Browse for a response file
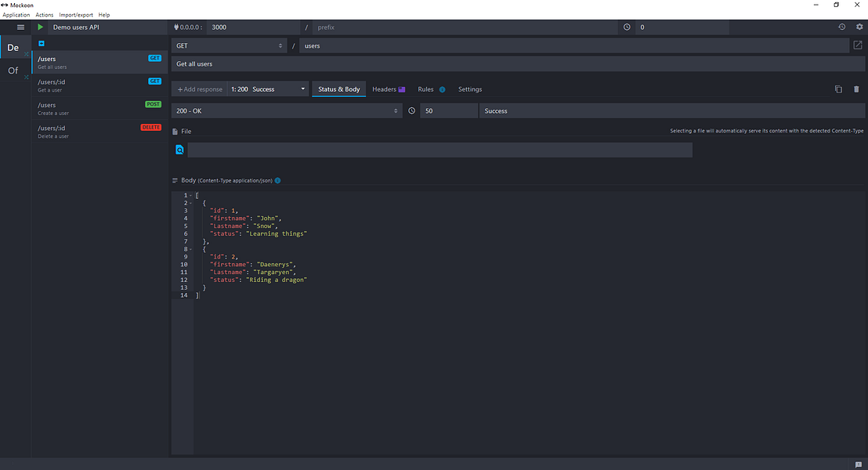 (x=179, y=150)
